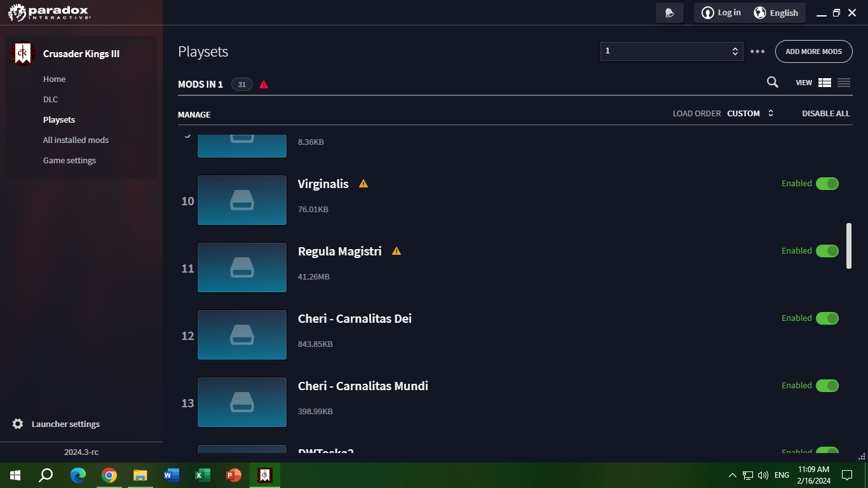Click DISABLE ALL mods
868x488 pixels.
[826, 114]
